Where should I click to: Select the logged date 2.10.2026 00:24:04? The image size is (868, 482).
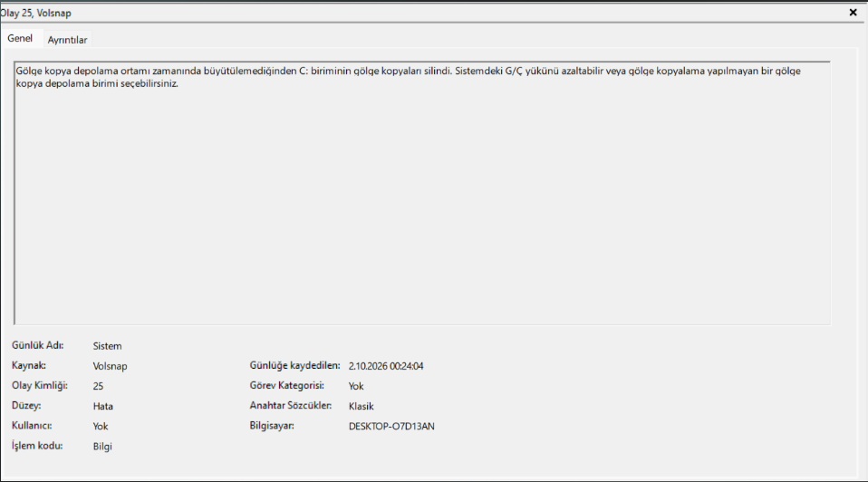click(386, 366)
